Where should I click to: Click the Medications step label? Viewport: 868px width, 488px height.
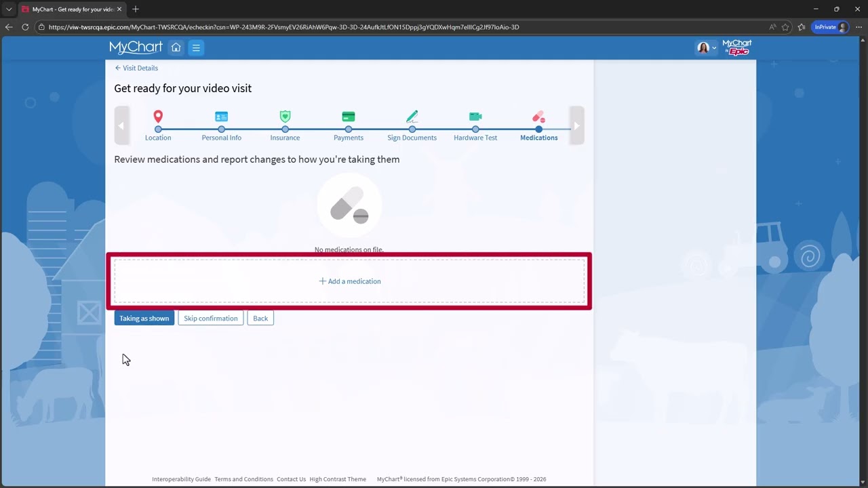coord(539,138)
